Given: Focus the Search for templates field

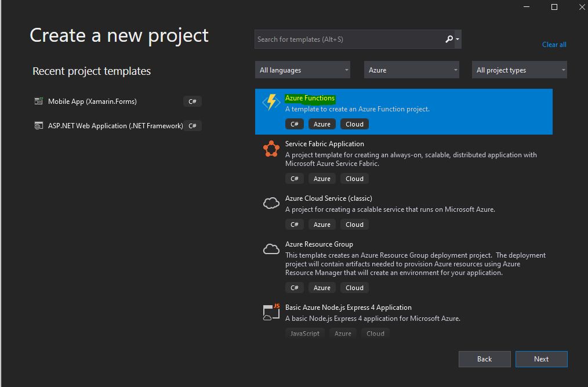Looking at the screenshot, I should pos(349,39).
